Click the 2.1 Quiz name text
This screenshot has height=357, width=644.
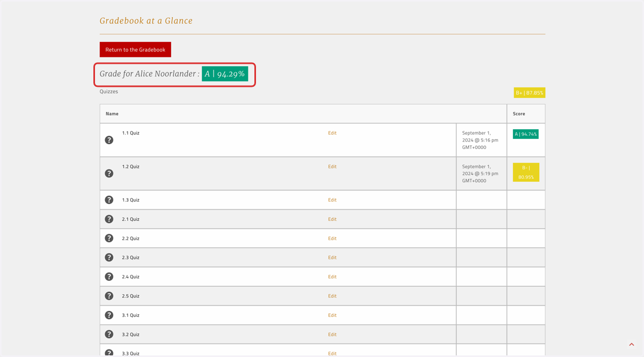coord(130,219)
